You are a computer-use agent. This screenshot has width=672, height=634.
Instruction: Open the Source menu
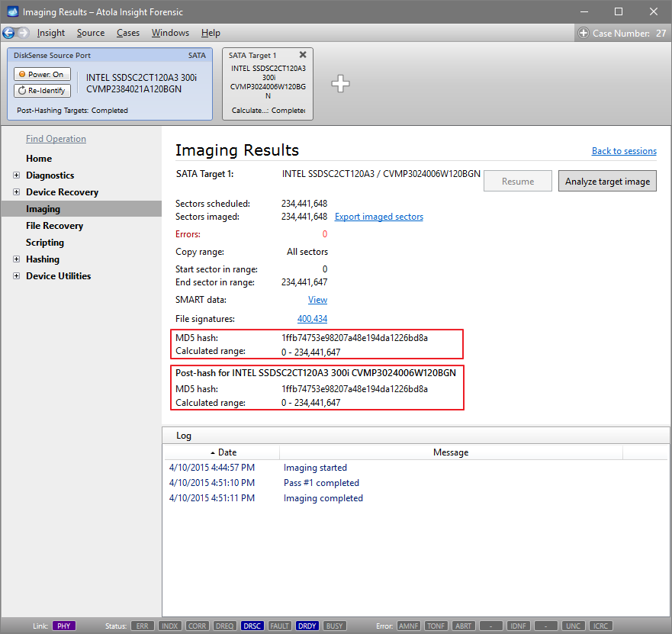[90, 33]
